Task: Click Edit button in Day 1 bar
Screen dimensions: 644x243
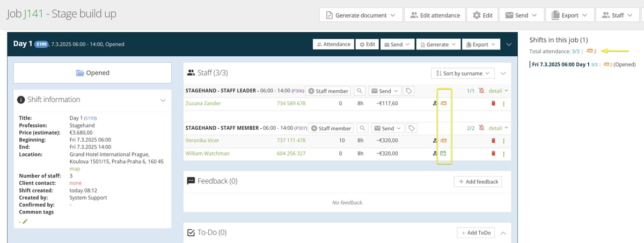Action: point(367,45)
